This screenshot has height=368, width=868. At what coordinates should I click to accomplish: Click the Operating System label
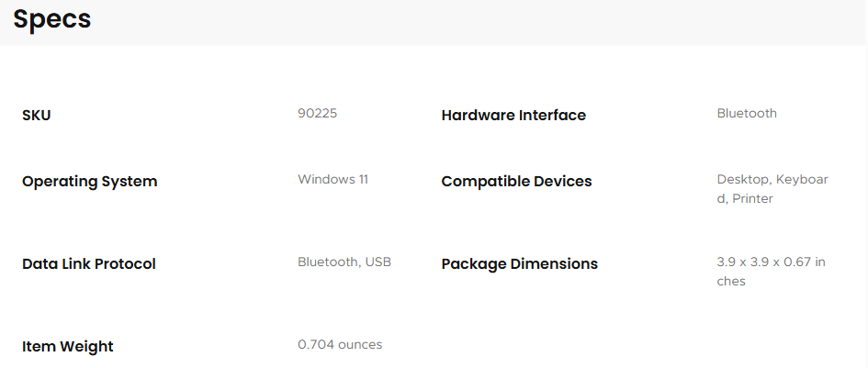click(x=90, y=182)
